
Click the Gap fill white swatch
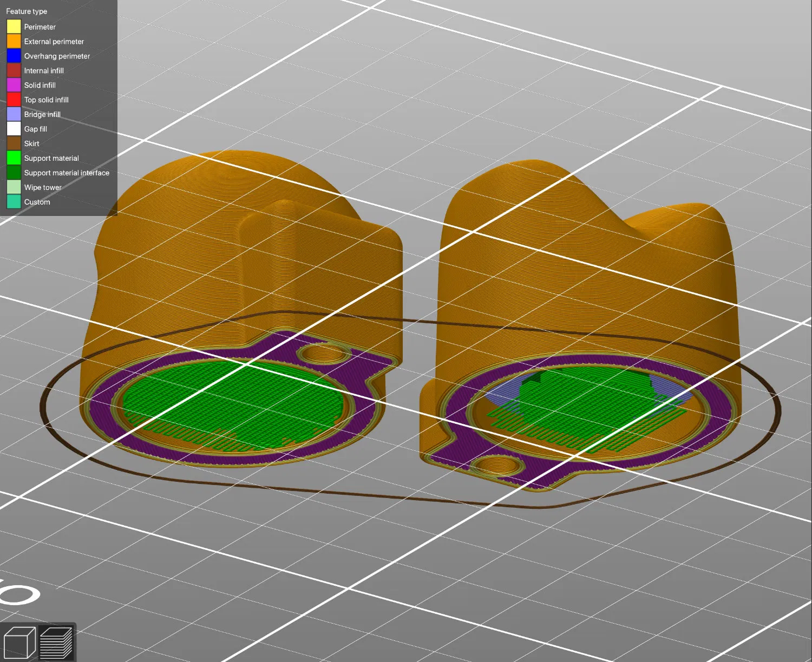14,129
